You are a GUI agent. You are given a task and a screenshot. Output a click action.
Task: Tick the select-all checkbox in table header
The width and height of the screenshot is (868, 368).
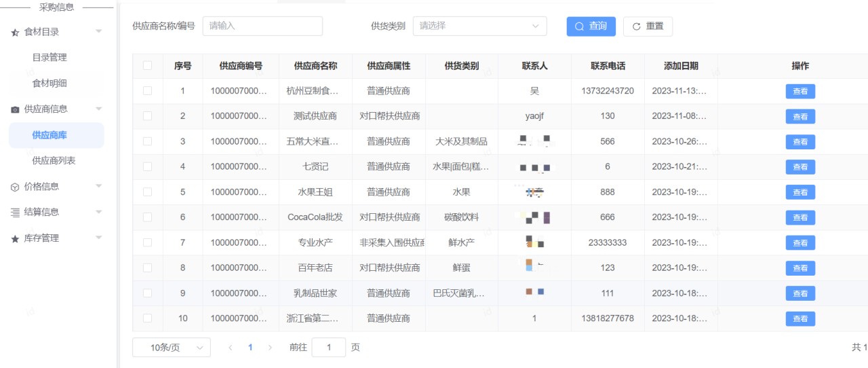coord(147,66)
